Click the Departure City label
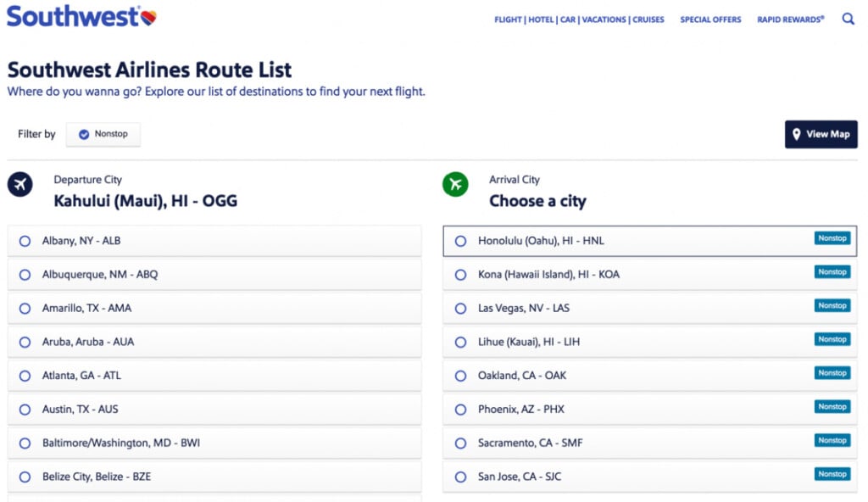 click(x=87, y=180)
